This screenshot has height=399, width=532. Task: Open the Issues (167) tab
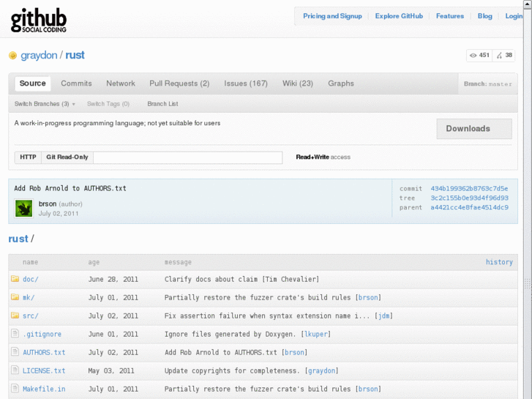tap(246, 83)
